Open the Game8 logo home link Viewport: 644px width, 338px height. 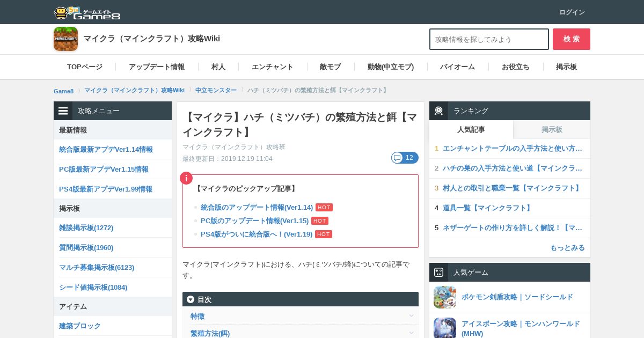point(87,12)
